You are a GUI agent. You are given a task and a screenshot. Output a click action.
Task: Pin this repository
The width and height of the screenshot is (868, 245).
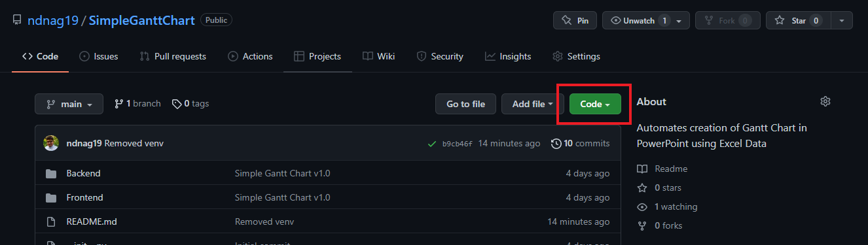click(x=575, y=21)
